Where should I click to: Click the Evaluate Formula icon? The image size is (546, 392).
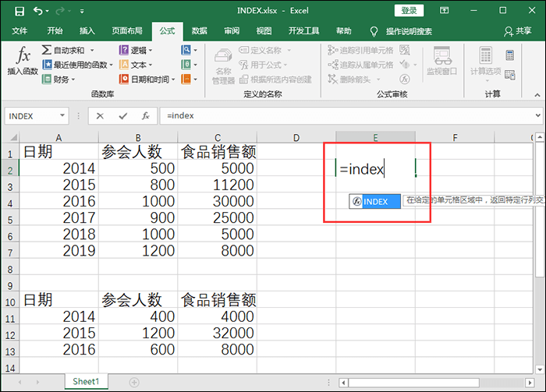405,79
